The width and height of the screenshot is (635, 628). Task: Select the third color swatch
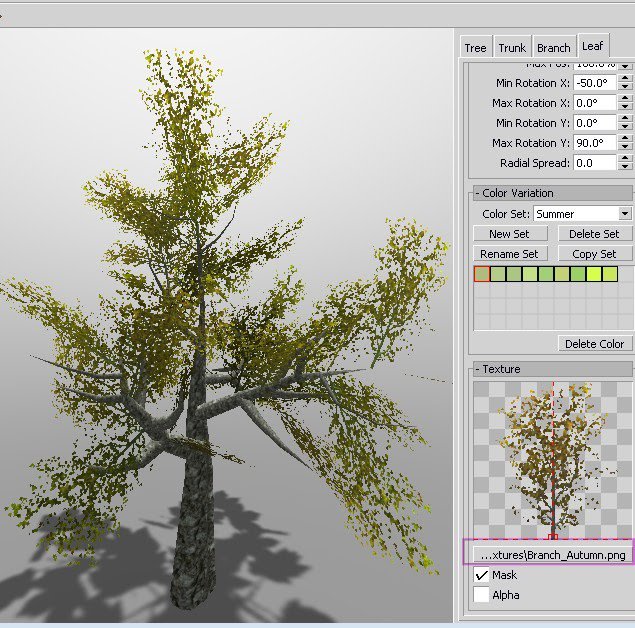[x=514, y=274]
